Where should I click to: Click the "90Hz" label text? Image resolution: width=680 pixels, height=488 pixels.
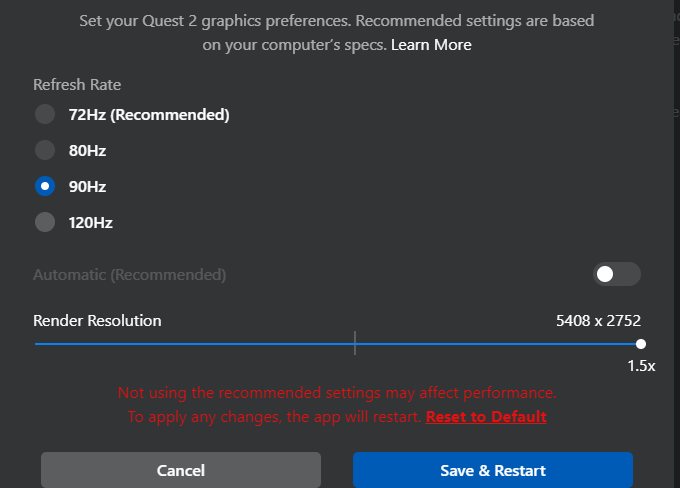(87, 186)
